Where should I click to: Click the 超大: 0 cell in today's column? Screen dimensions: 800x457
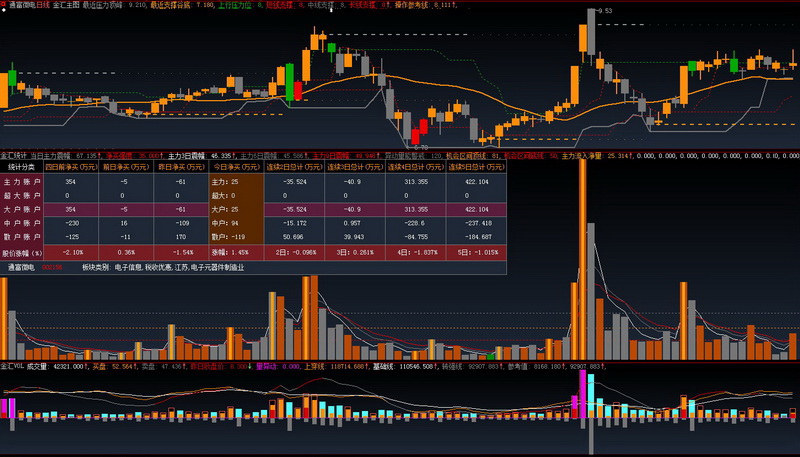(223, 195)
